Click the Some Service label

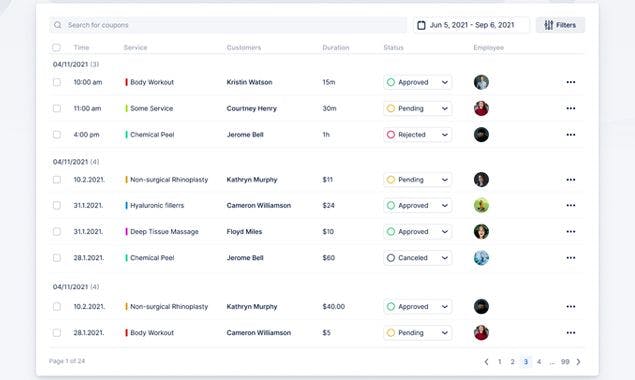151,108
